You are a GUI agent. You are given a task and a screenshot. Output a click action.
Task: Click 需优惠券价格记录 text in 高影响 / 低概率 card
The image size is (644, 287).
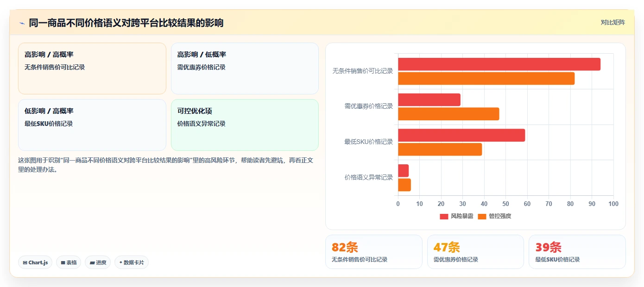202,68
